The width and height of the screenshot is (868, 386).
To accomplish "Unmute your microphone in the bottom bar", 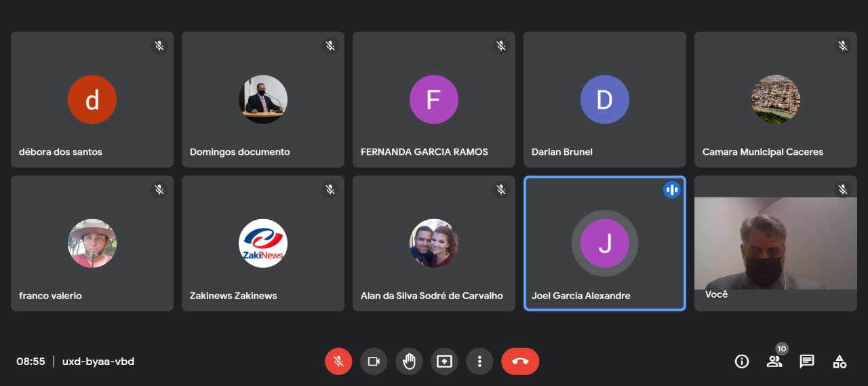I will tap(338, 362).
